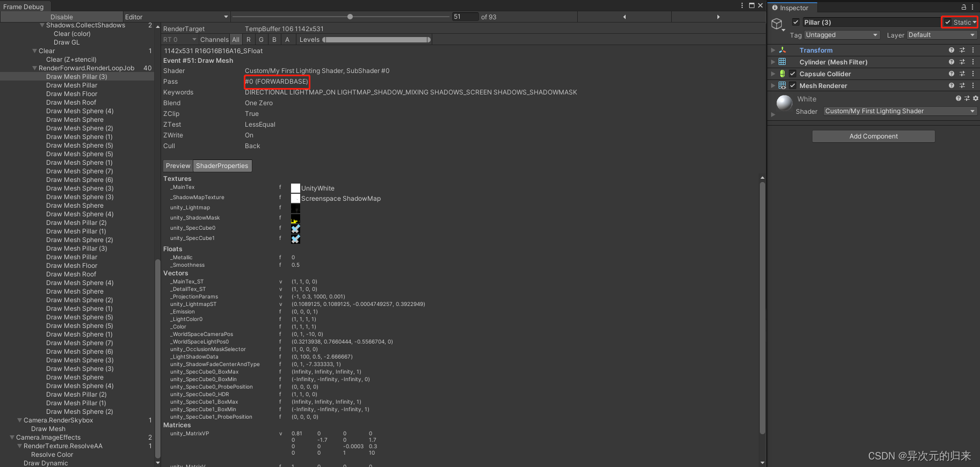Switch to the Preview tab

(178, 166)
